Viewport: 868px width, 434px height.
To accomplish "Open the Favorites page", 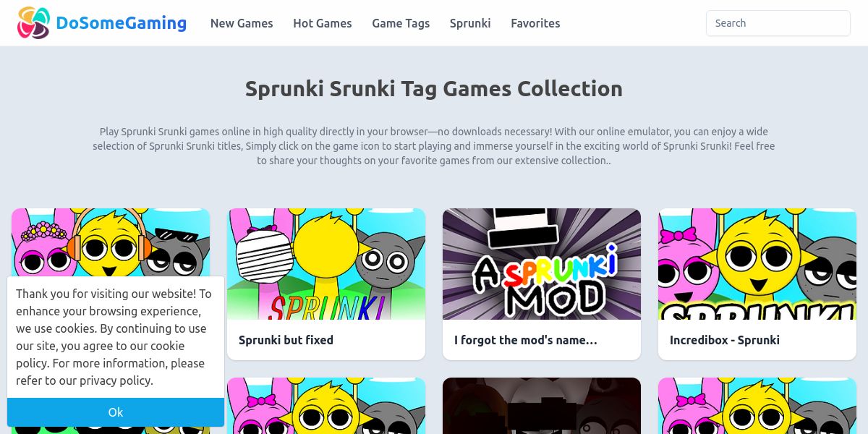I will click(535, 23).
